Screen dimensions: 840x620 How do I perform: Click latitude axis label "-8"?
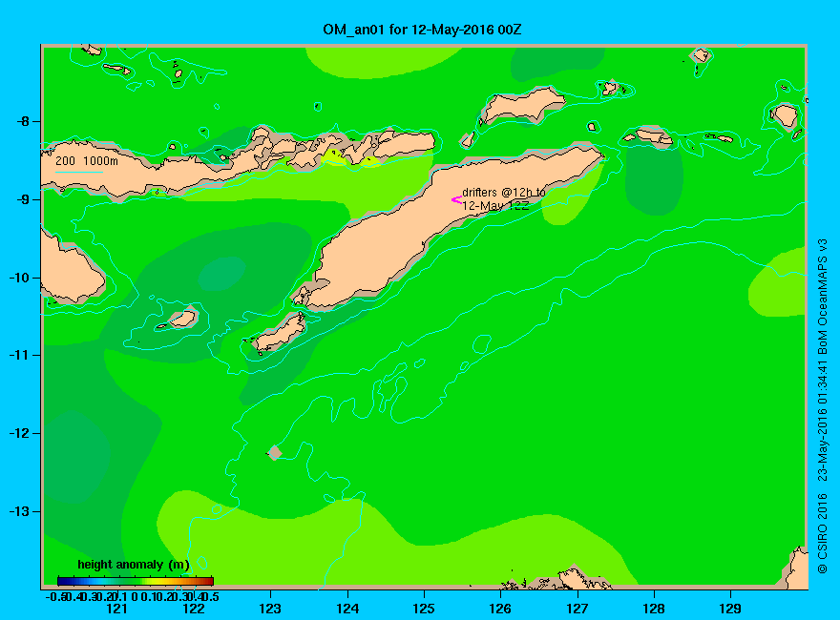[x=21, y=121]
